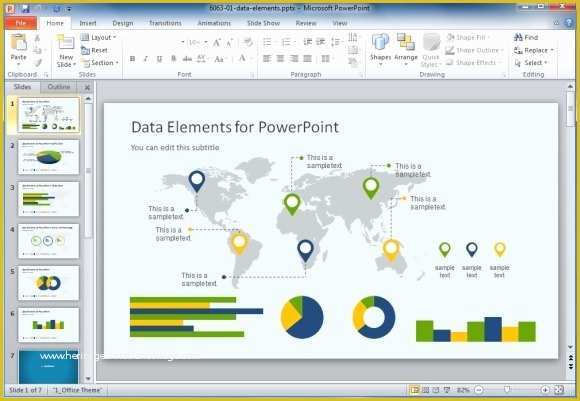Open Shape Fill dropdown
The width and height of the screenshot is (580, 401).
(x=468, y=37)
